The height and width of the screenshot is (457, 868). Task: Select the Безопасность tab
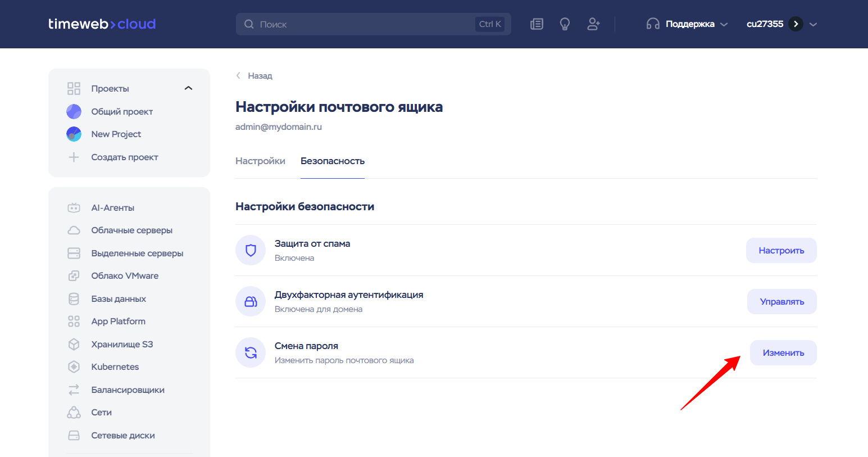click(332, 161)
